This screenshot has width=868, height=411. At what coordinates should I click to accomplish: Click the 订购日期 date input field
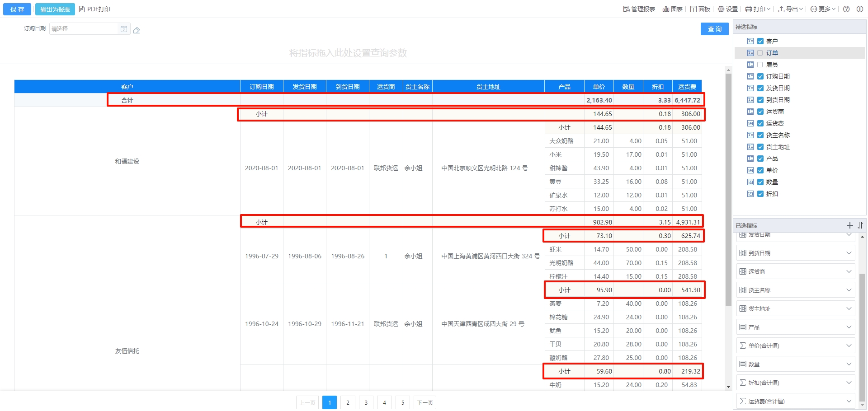pos(84,29)
